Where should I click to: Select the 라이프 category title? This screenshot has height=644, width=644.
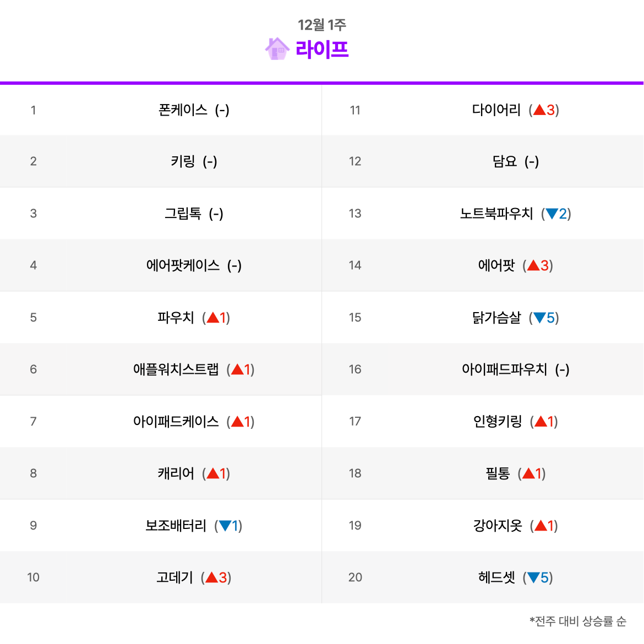point(322,50)
